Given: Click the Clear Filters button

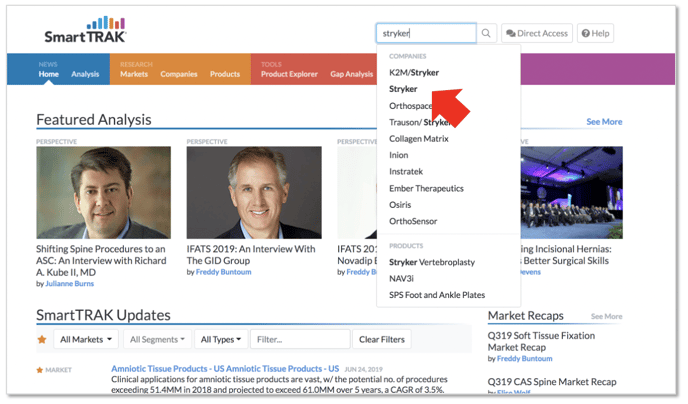Looking at the screenshot, I should click(382, 340).
